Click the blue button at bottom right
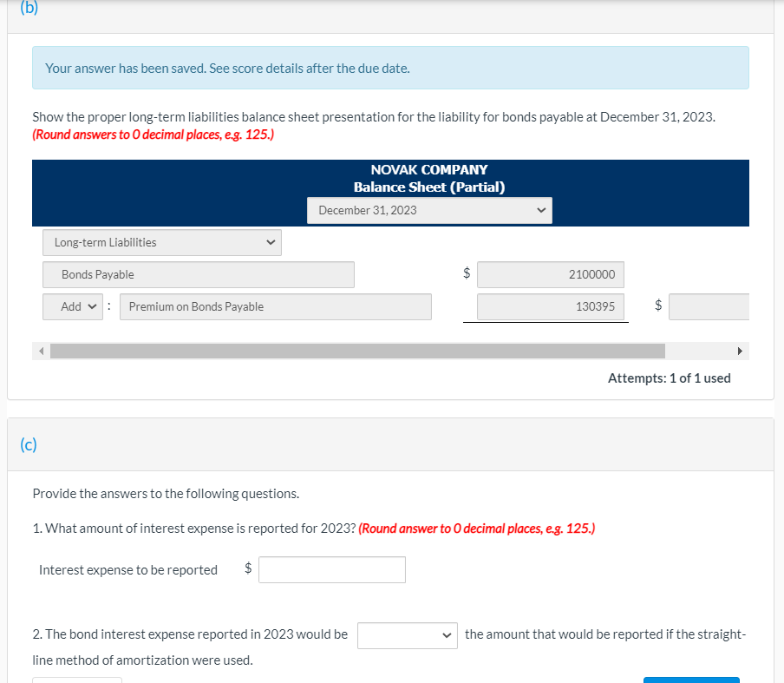Image resolution: width=784 pixels, height=683 pixels. click(x=691, y=679)
